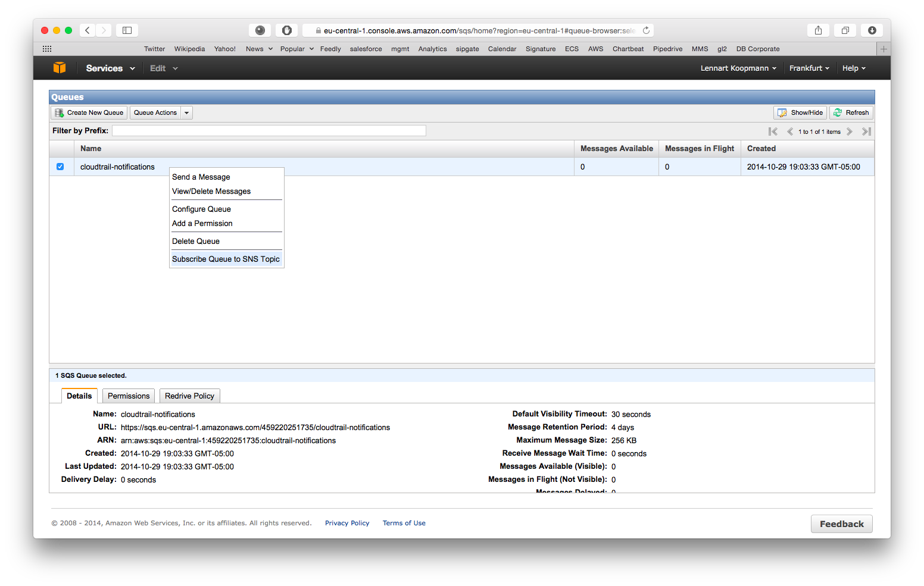Image resolution: width=924 pixels, height=586 pixels.
Task: Open the Feedly bookmark
Action: tap(330, 49)
